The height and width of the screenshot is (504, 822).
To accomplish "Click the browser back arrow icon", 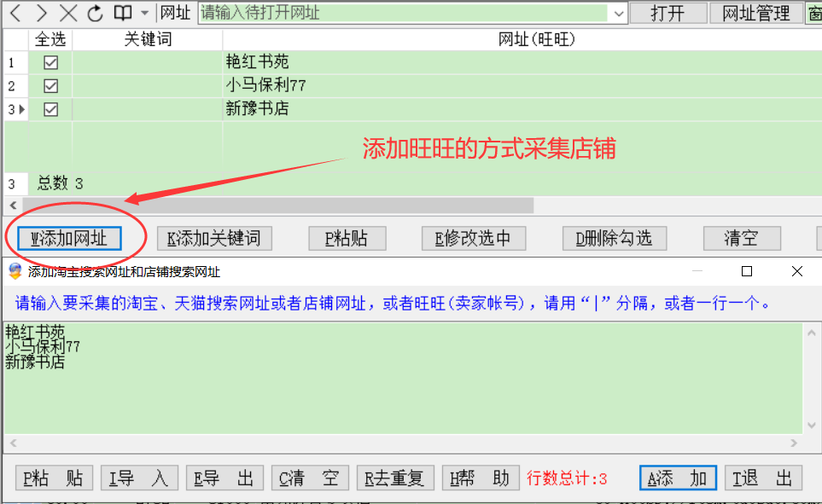I will (x=16, y=13).
